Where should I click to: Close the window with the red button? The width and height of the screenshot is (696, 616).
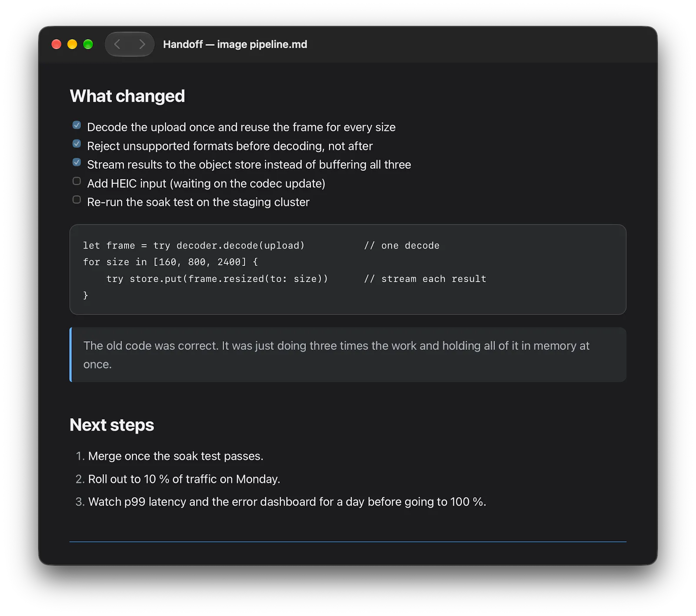click(x=56, y=44)
